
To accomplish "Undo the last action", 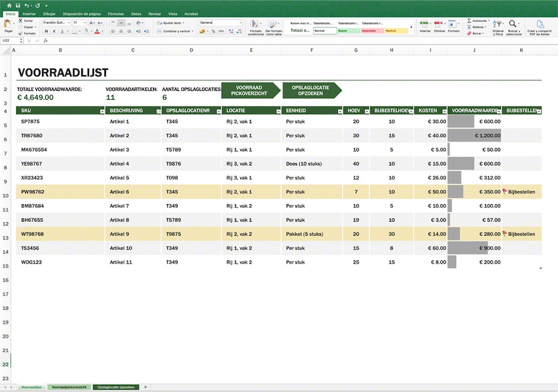I will [x=27, y=5].
